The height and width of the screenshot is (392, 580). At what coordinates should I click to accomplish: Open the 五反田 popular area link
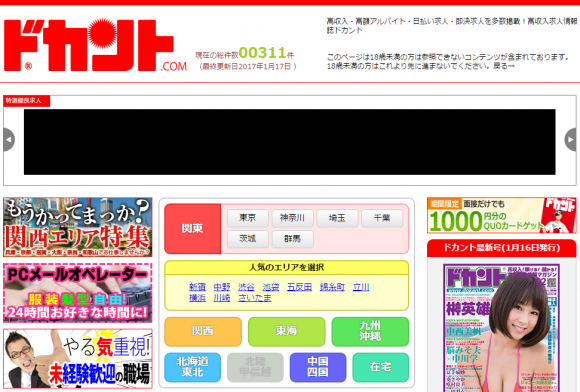click(300, 287)
